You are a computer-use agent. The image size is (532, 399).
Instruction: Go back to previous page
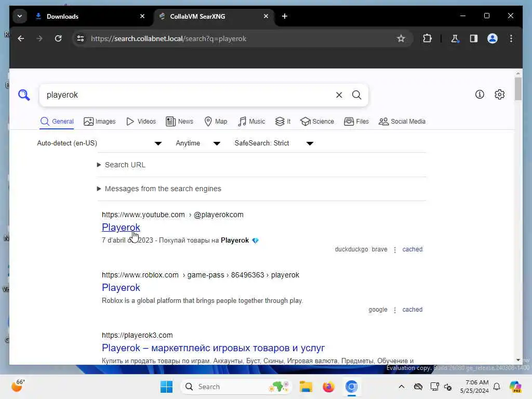[21, 38]
